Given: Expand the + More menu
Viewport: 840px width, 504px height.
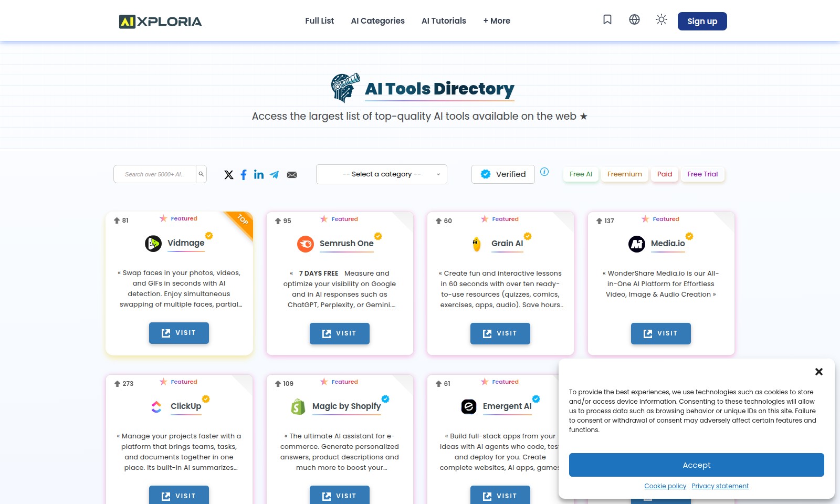Looking at the screenshot, I should [x=497, y=21].
